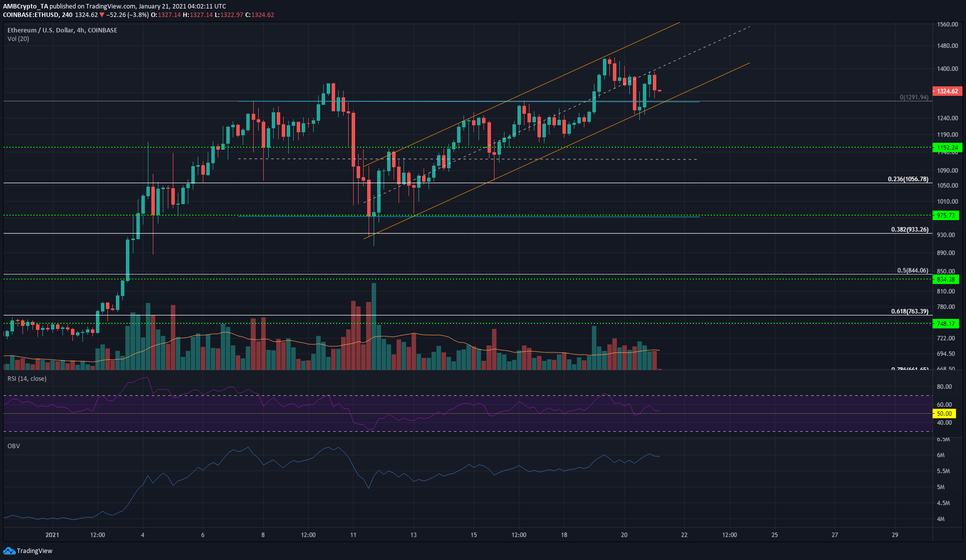Click the 0.618(763.39) Fibonacci label
The height and width of the screenshot is (560, 966).
click(910, 311)
